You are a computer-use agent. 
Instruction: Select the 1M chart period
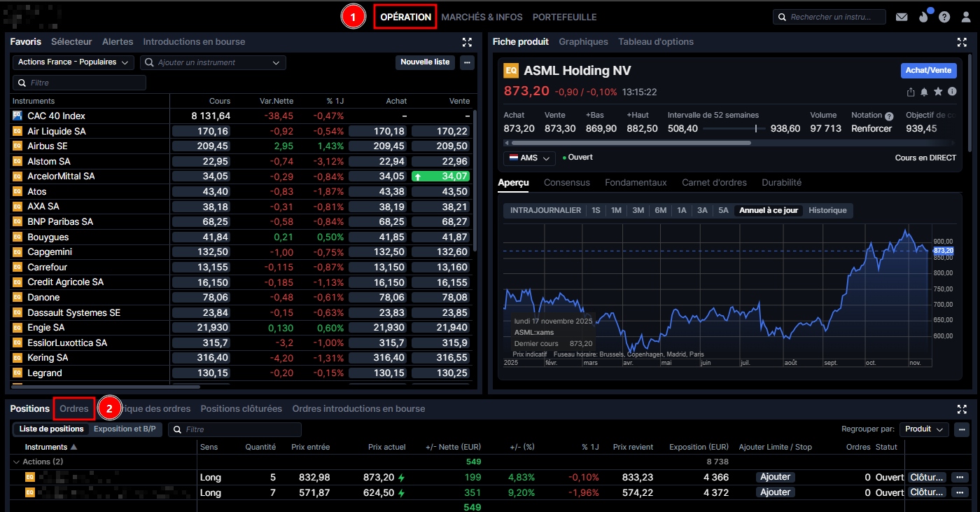616,210
